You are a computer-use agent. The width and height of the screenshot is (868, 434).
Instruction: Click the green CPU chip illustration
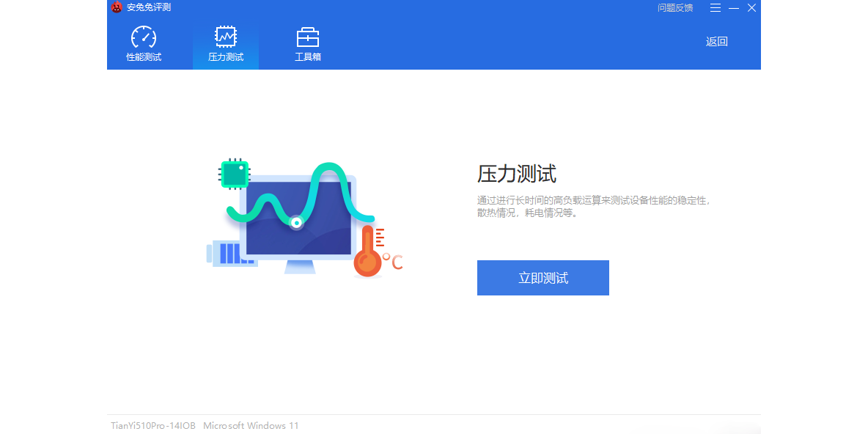point(234,174)
